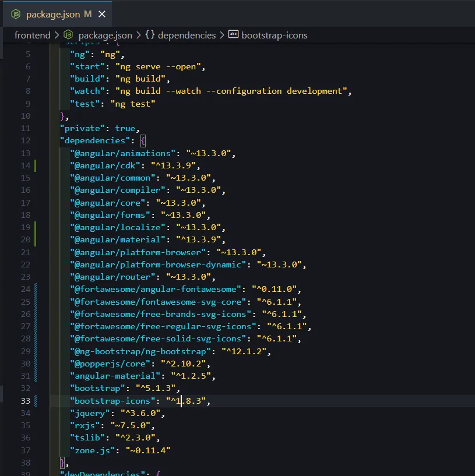Click the "dependencies" key on line 12
This screenshot has height=476, width=475.
point(95,140)
